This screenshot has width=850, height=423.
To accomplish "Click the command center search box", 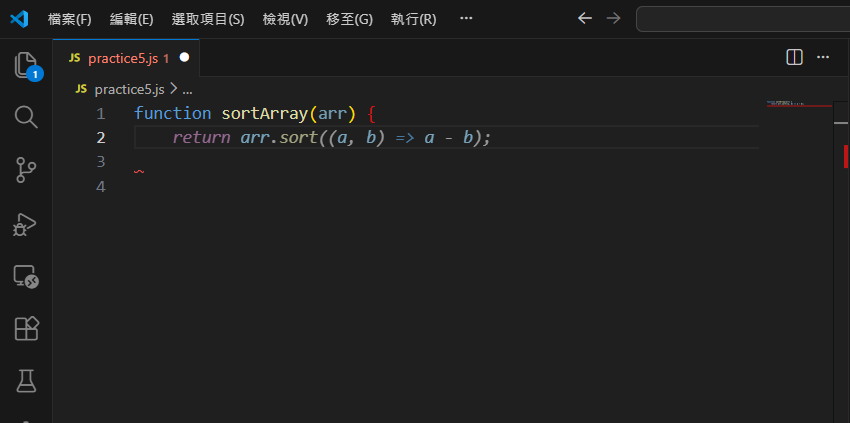I will tap(742, 19).
